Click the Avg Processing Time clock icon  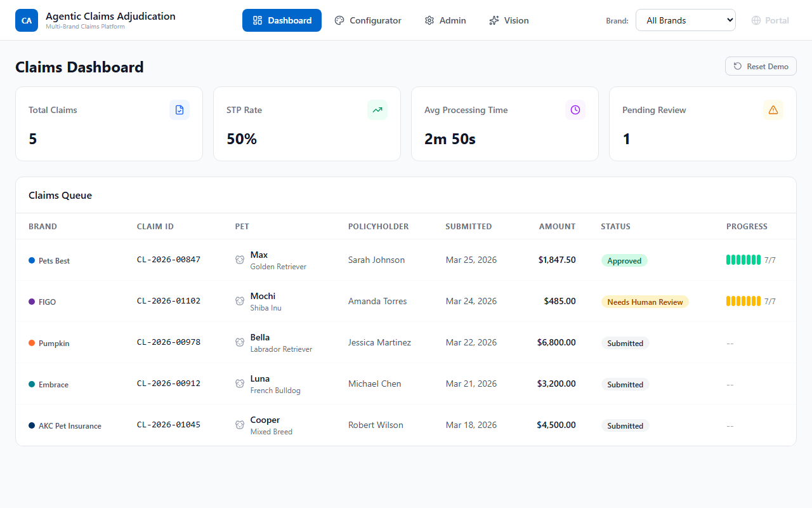(x=575, y=110)
